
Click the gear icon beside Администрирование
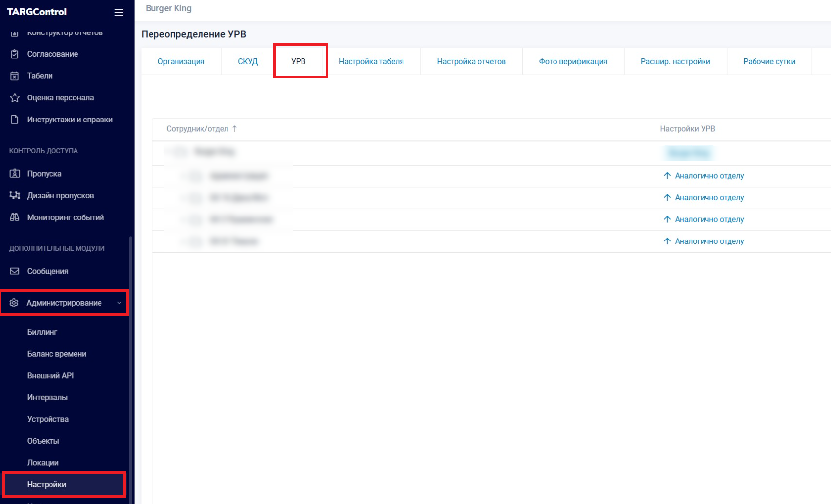(x=14, y=303)
